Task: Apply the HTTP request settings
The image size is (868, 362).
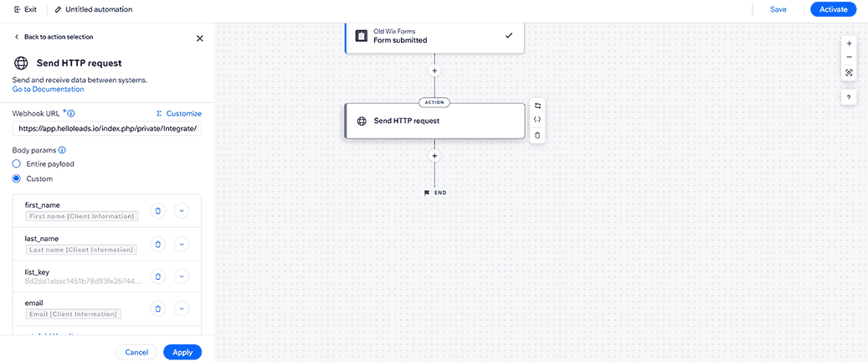Action: click(x=182, y=352)
